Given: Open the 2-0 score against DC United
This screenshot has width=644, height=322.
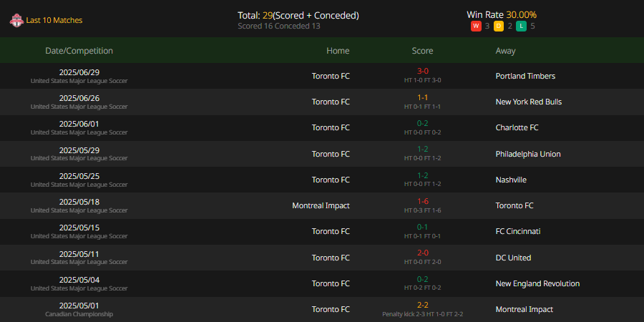Looking at the screenshot, I should 422,253.
